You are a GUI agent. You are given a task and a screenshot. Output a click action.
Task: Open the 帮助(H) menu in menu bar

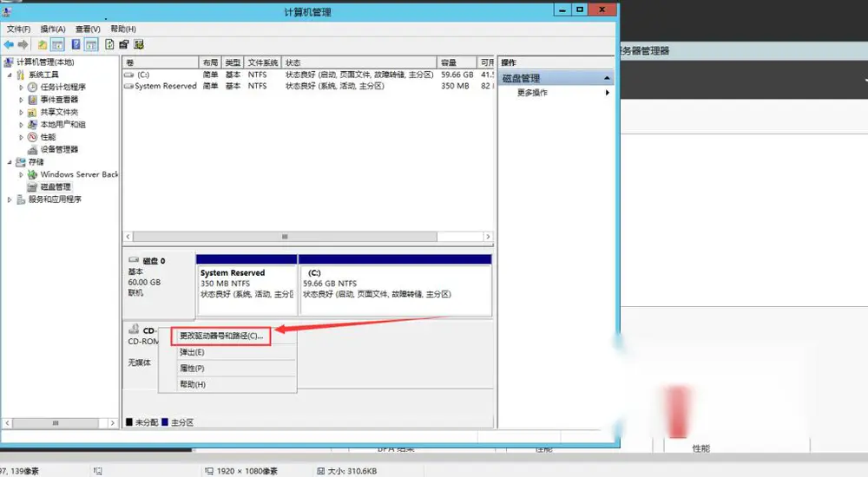123,29
